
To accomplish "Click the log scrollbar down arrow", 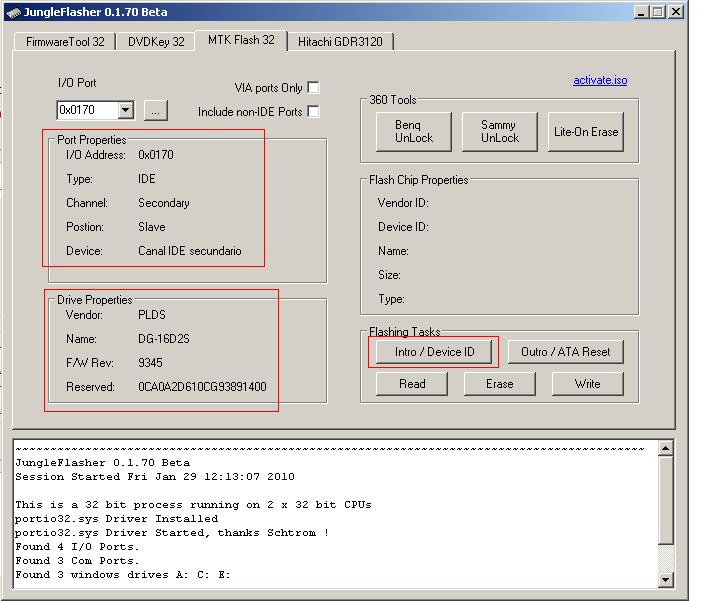I will click(x=665, y=579).
